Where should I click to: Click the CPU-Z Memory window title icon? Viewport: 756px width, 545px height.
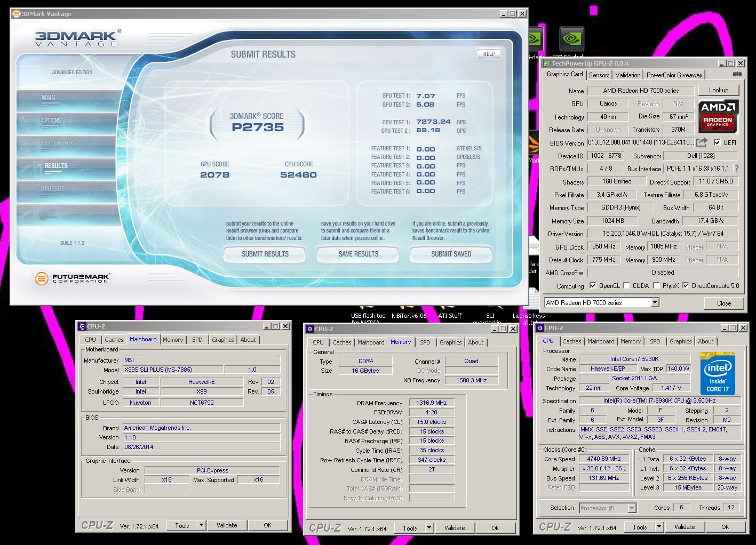pos(309,329)
